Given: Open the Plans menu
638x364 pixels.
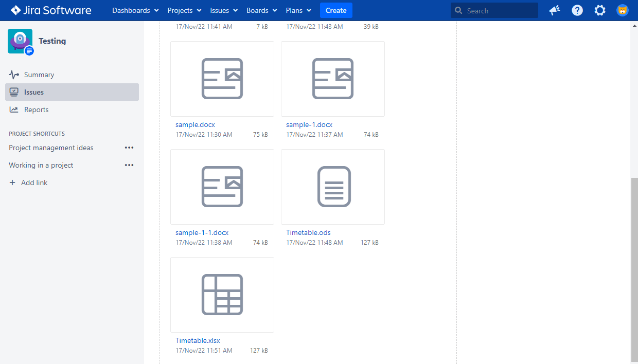Looking at the screenshot, I should (x=298, y=10).
